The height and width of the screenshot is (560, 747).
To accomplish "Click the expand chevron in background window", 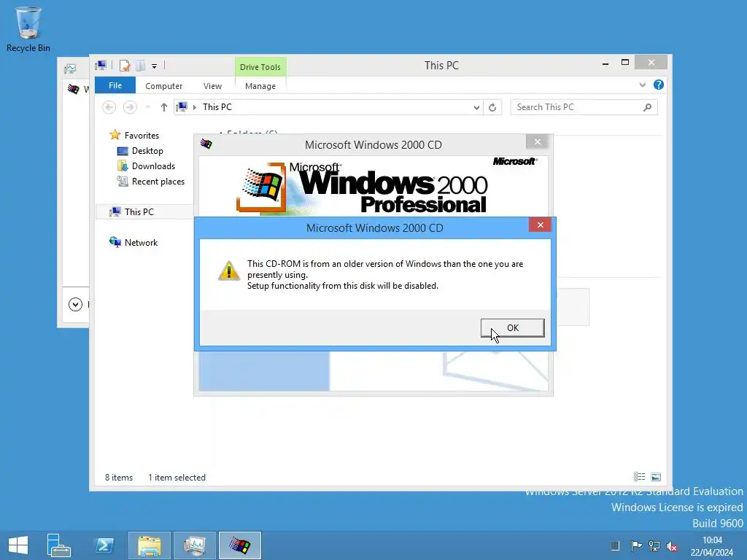I will [75, 304].
